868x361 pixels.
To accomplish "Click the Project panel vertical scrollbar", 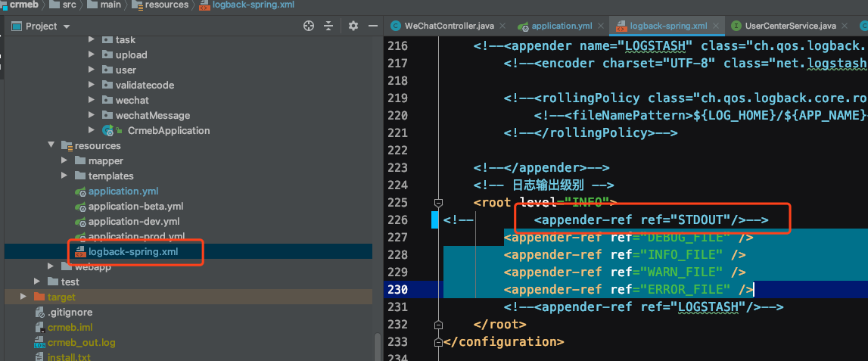I will pyautogui.click(x=378, y=346).
